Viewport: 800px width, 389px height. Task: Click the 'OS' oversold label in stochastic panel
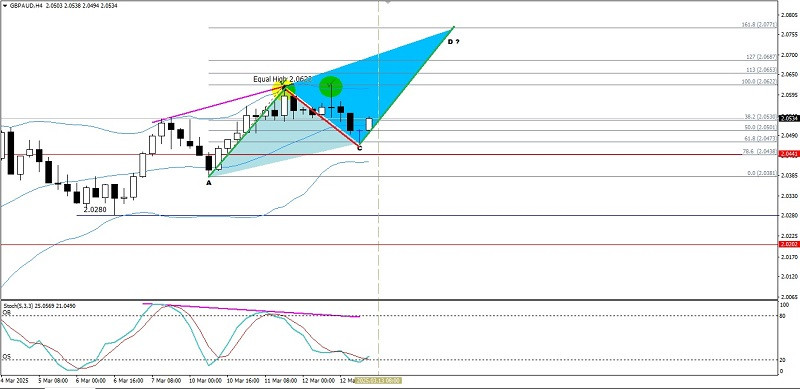6,357
